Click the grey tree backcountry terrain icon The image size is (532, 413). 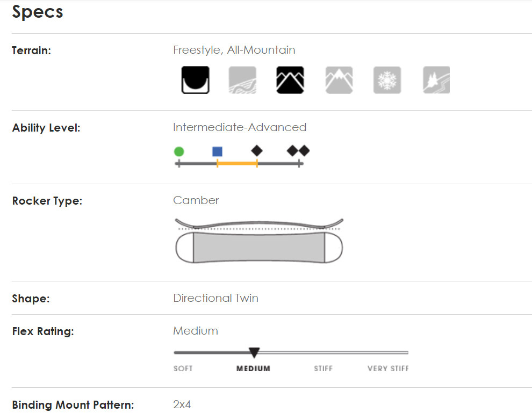pos(436,80)
